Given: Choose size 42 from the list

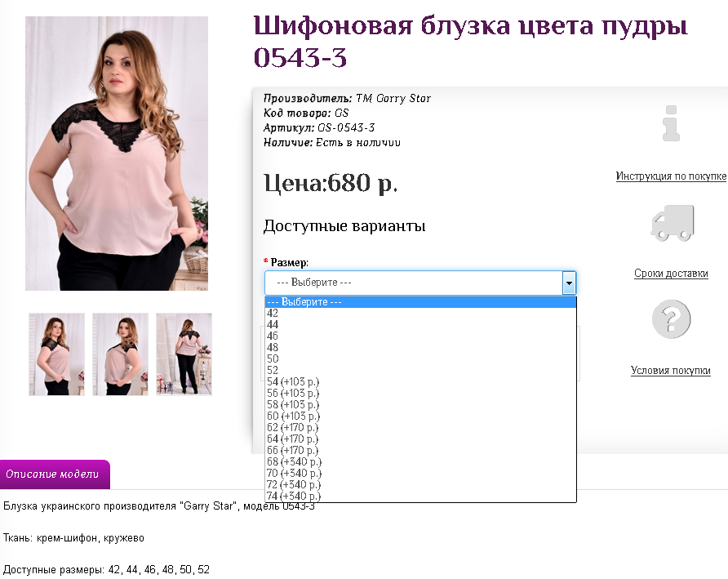Looking at the screenshot, I should [420, 314].
